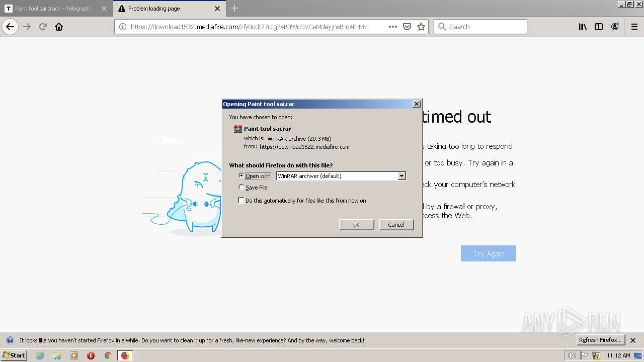This screenshot has width=644, height=362.
Task: Select the Open with radio option
Action: (x=242, y=175)
